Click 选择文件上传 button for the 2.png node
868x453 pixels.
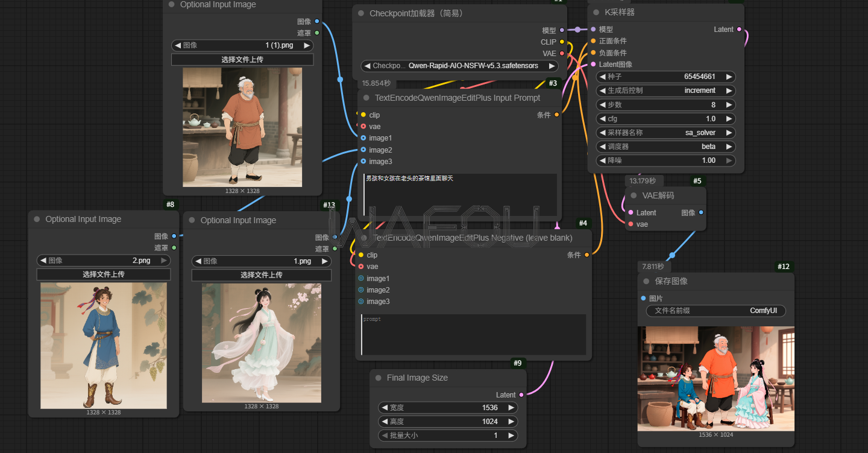click(104, 274)
